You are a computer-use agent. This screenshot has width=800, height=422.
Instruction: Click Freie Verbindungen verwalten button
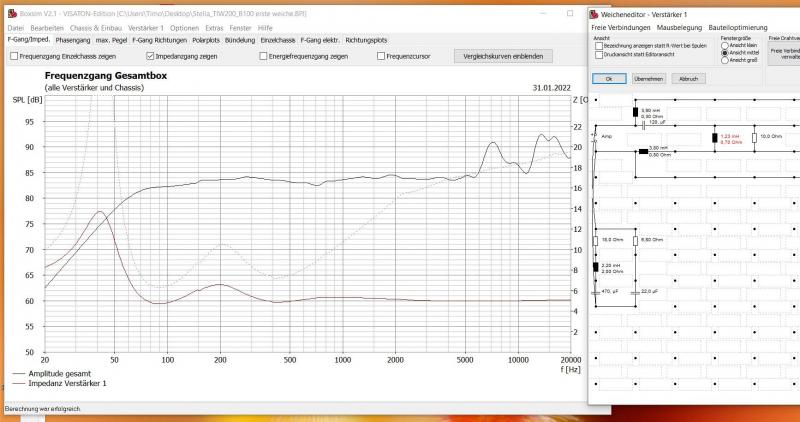784,54
